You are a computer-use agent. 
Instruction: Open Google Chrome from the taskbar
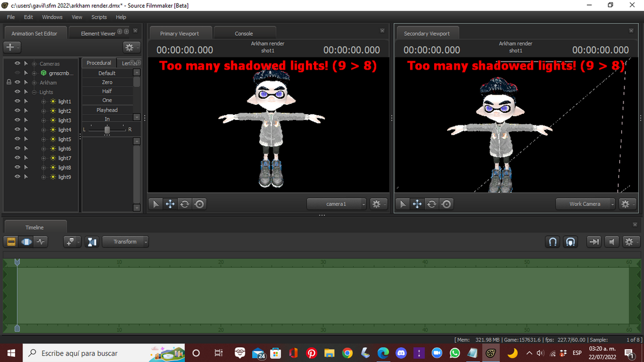point(347,353)
